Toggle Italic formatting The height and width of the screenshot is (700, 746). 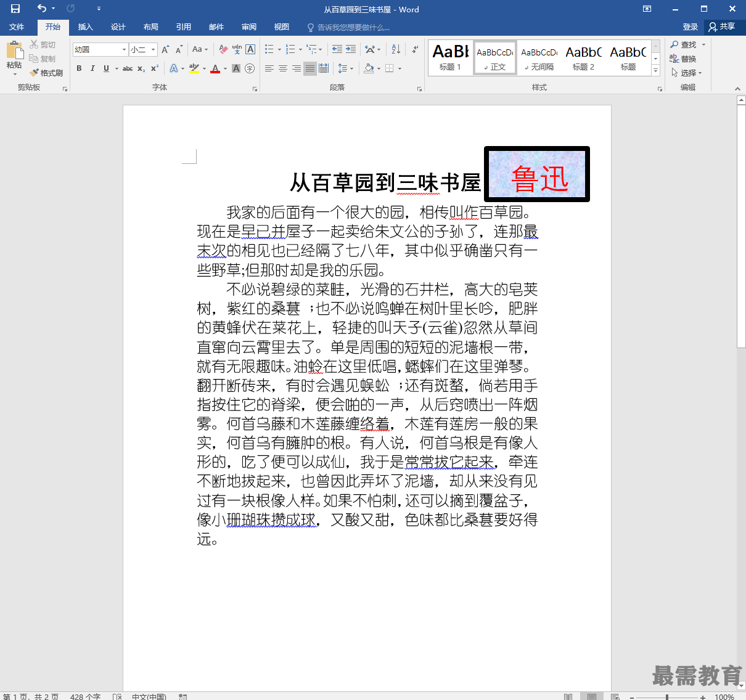(x=92, y=68)
